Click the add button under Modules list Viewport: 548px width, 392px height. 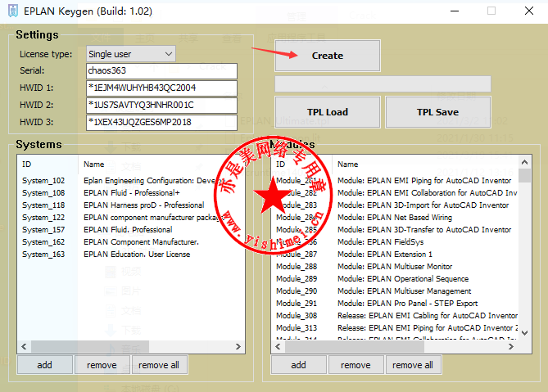298,365
